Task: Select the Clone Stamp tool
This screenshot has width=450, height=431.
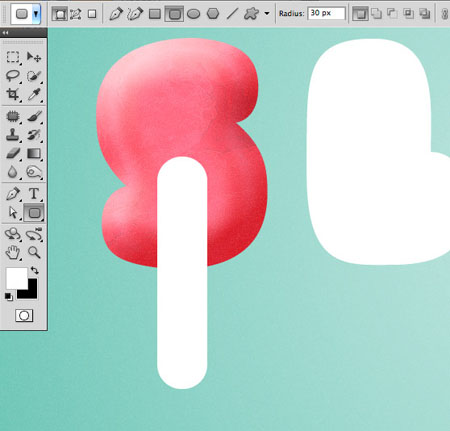Action: pyautogui.click(x=13, y=135)
